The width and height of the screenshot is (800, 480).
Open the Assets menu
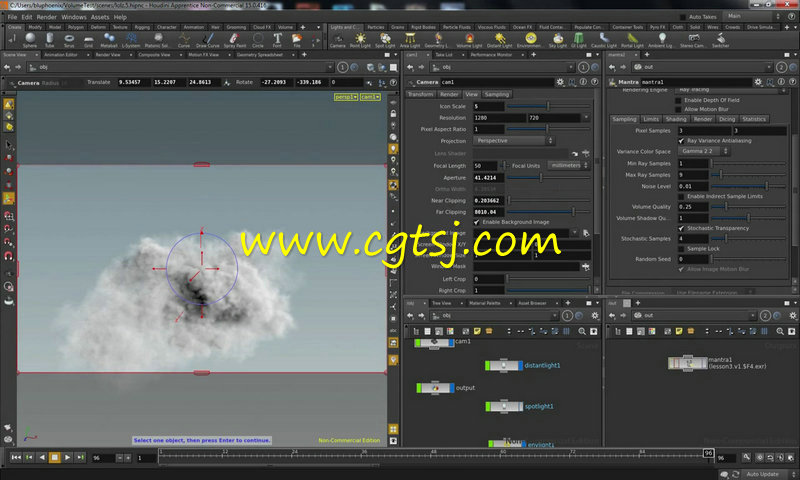point(100,17)
